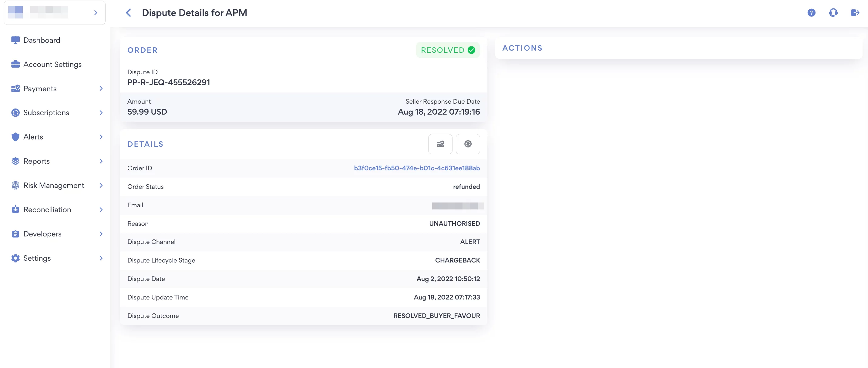Select the card payment details icon above Details
The height and width of the screenshot is (368, 868).
(440, 144)
